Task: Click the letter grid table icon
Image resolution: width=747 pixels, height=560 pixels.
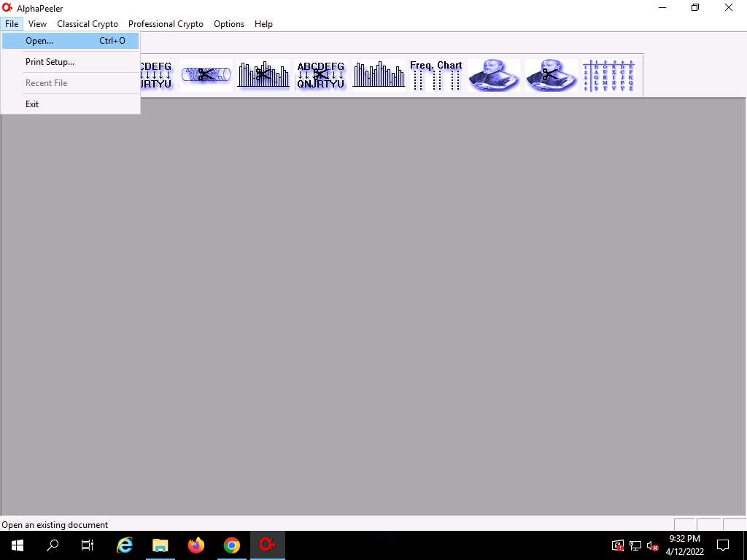Action: pyautogui.click(x=608, y=76)
